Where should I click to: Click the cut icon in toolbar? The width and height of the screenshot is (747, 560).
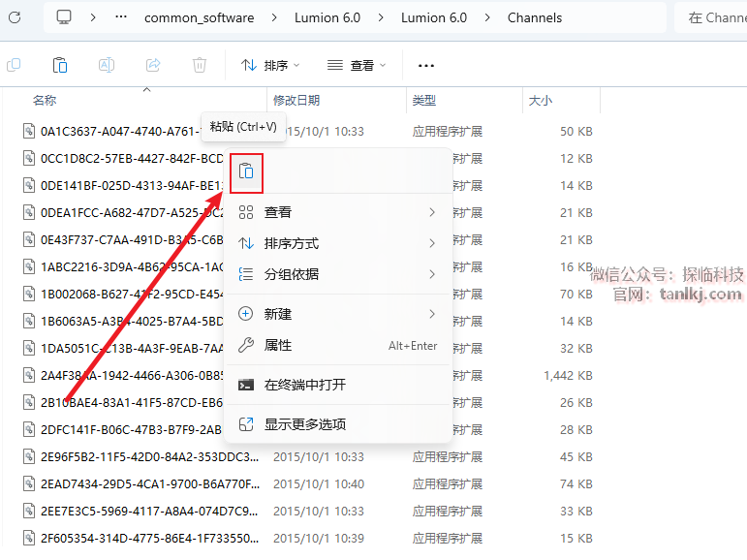coord(14,65)
